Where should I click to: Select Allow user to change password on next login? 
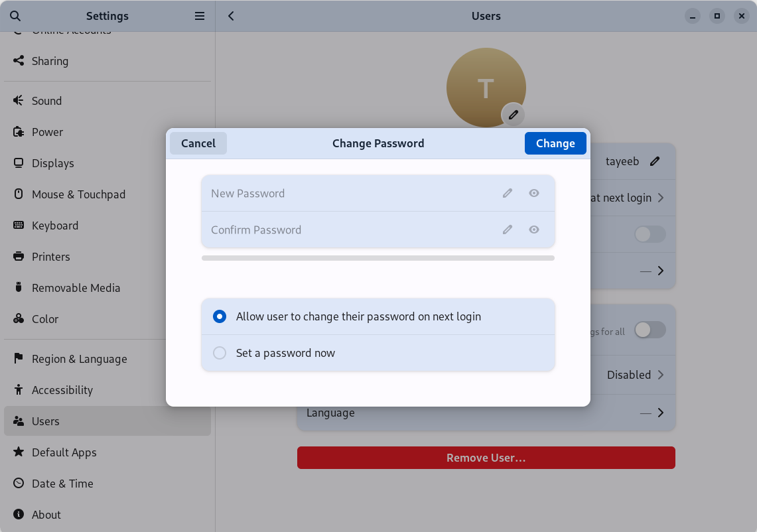pyautogui.click(x=220, y=316)
